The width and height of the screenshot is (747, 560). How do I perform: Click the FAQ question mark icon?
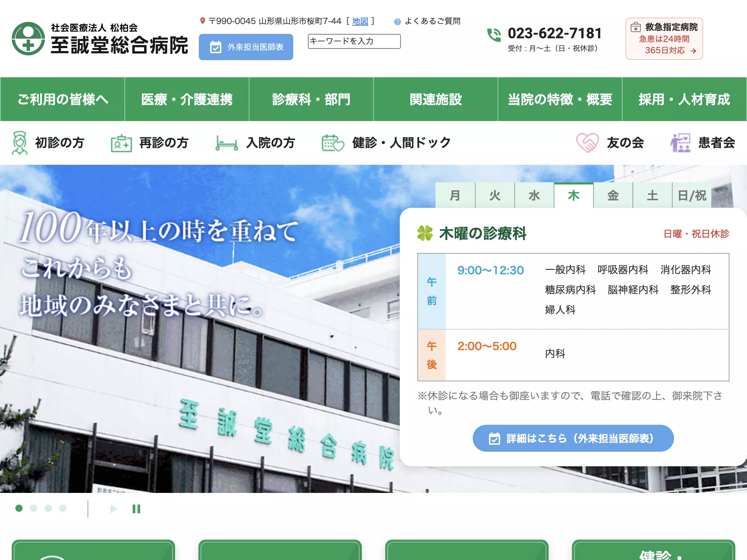pyautogui.click(x=397, y=22)
